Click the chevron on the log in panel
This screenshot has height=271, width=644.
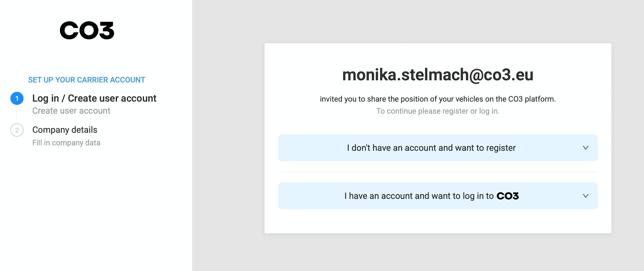[585, 196]
